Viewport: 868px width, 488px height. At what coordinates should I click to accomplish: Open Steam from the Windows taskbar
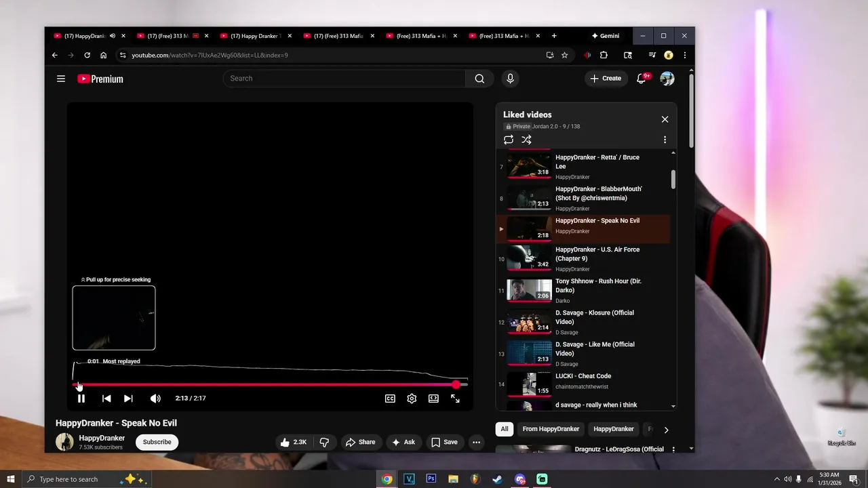click(497, 479)
